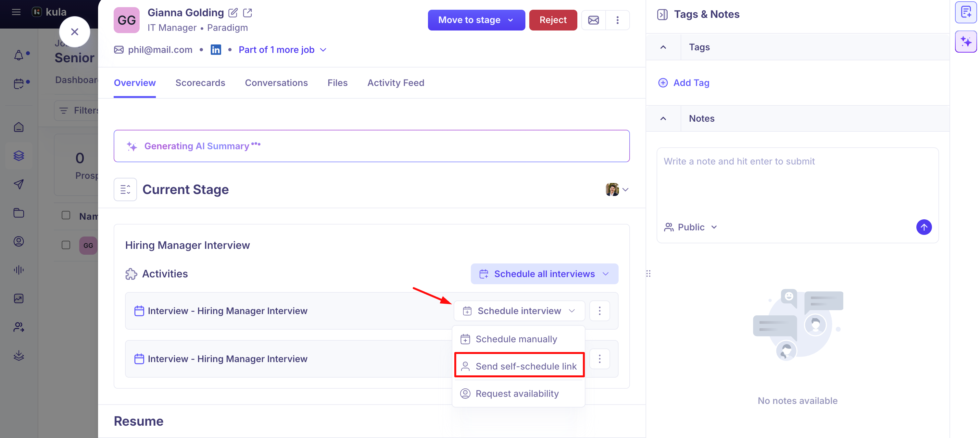
Task: Switch to the Activity Feed tab
Action: [396, 82]
